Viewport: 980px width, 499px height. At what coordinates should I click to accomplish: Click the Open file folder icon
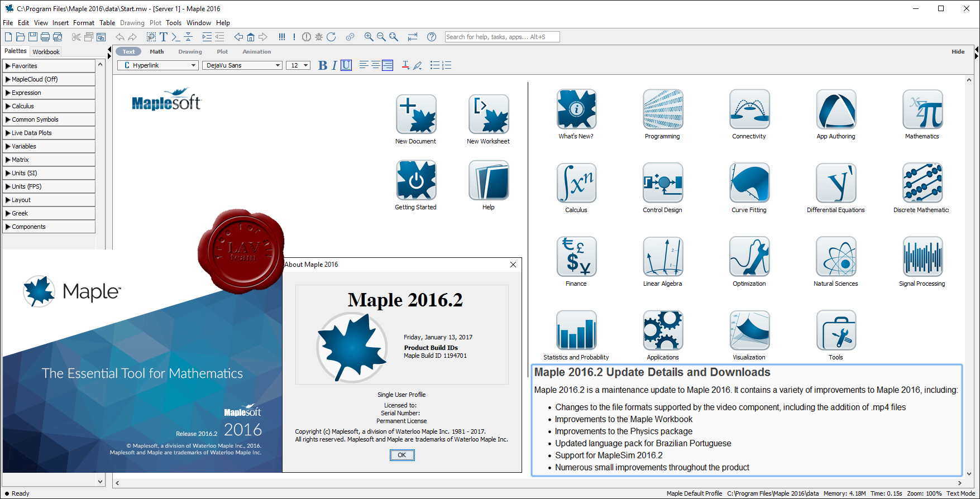(21, 37)
